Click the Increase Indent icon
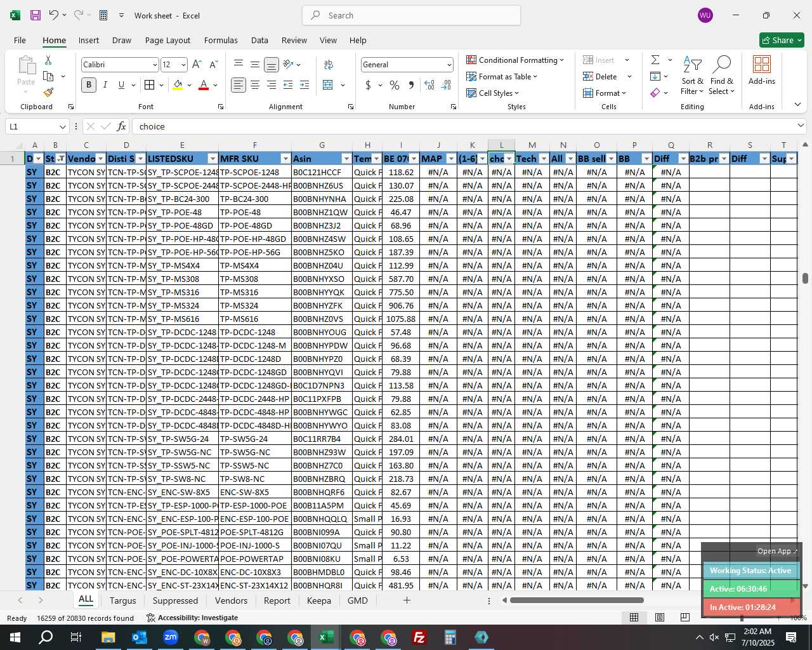This screenshot has height=650, width=812. 304,85
